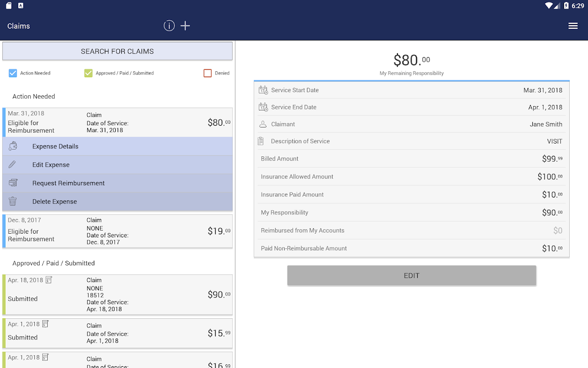Select Expense Details menu option
Viewport: 588px width, 368px height.
pos(118,146)
